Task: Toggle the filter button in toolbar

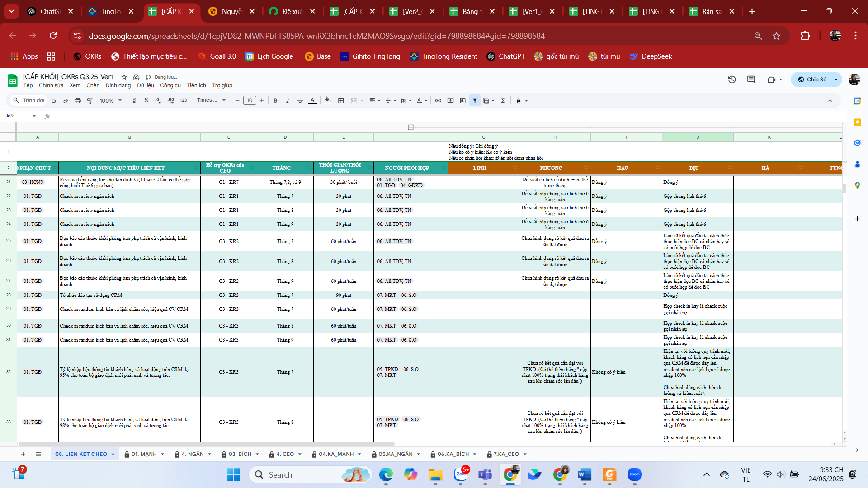Action: coord(475,100)
